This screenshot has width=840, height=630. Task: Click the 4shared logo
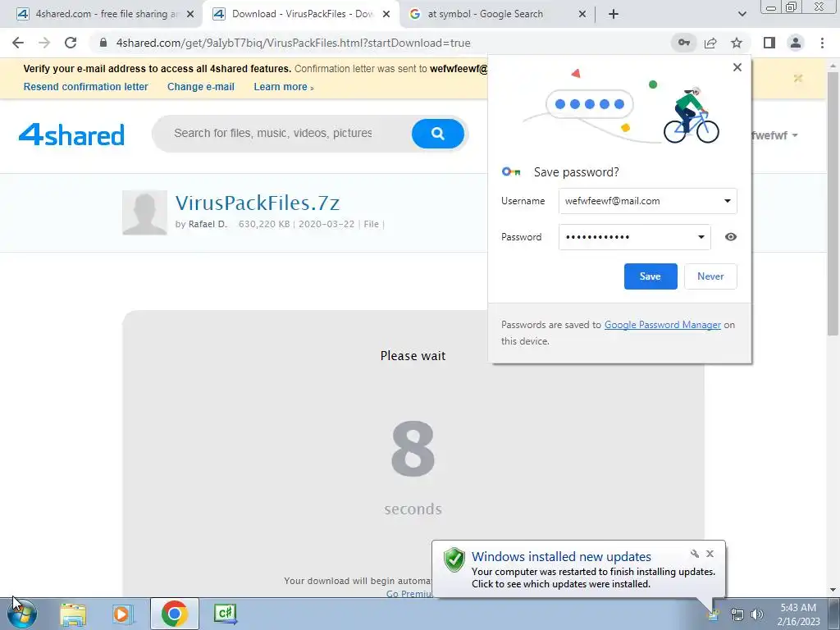coord(71,135)
